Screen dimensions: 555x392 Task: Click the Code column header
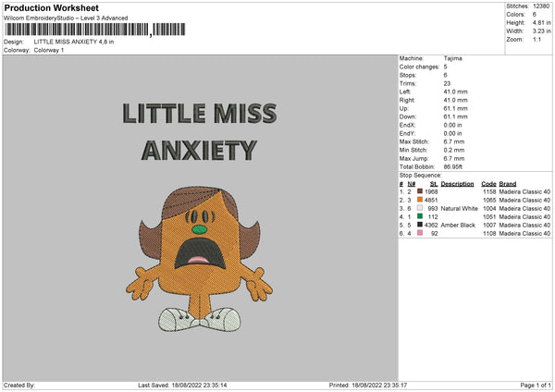coord(488,183)
